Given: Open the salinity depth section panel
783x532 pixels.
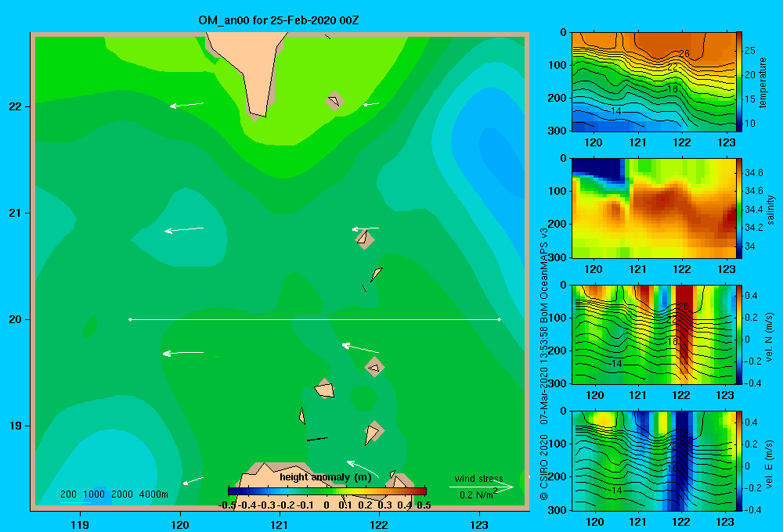Looking at the screenshot, I should 653,208.
